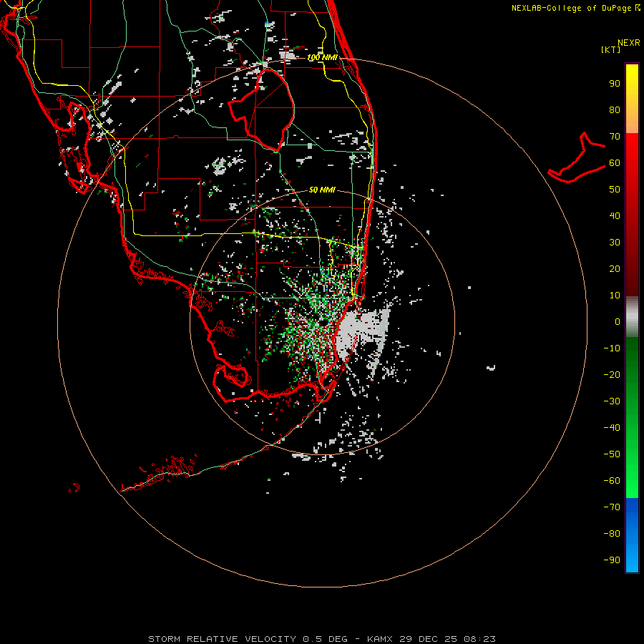Click the -30 scale value

coord(612,401)
